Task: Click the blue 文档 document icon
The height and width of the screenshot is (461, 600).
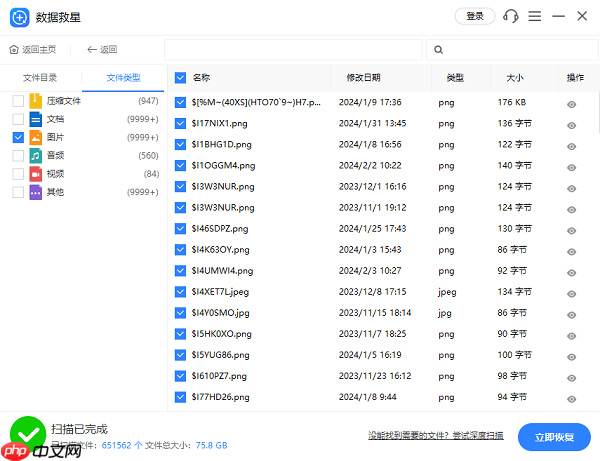Action: 36,119
